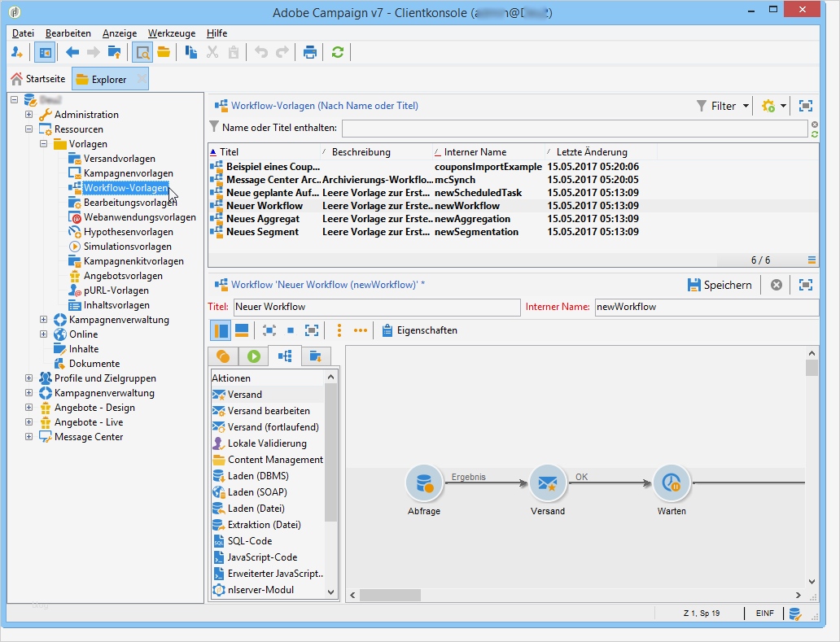The image size is (840, 642).
Task: Toggle the explorer tree panel display button
Action: (44, 52)
